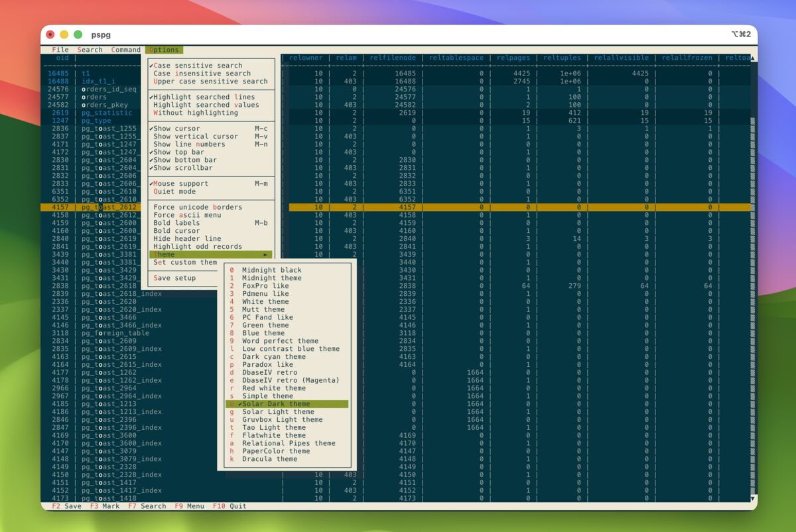Select Relational Pipes theme
This screenshot has height=532, width=796.
pos(287,443)
